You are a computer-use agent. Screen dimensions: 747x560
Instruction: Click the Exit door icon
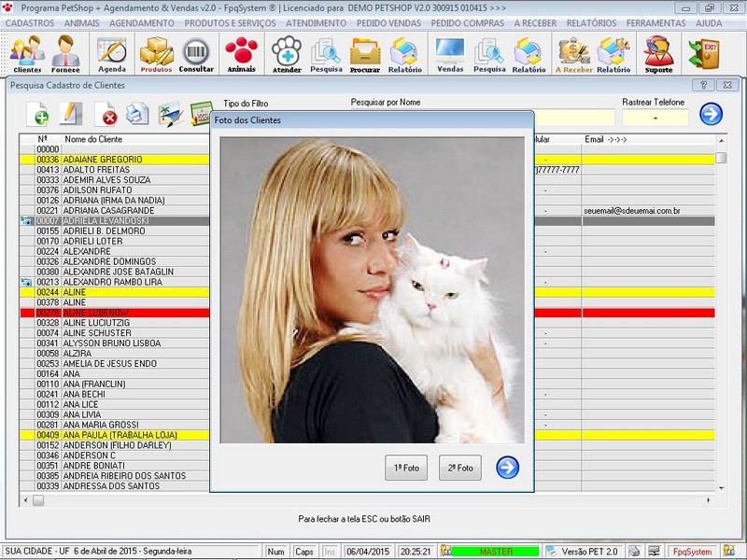(704, 53)
